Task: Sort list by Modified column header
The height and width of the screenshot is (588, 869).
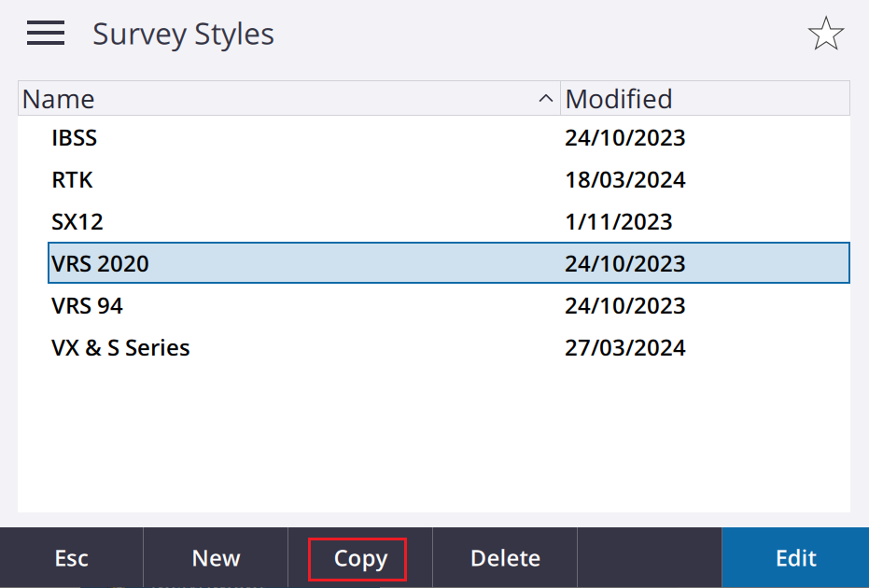Action: [x=705, y=99]
